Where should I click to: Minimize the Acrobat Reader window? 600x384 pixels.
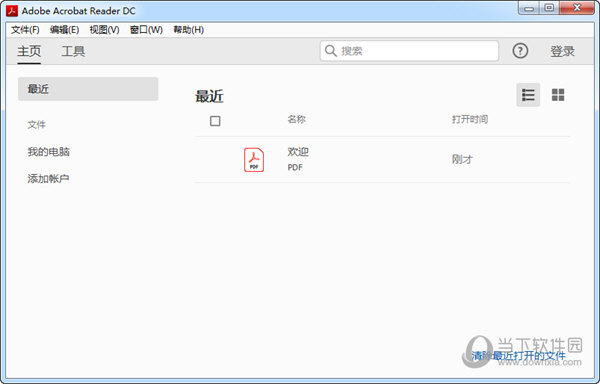tap(529, 8)
